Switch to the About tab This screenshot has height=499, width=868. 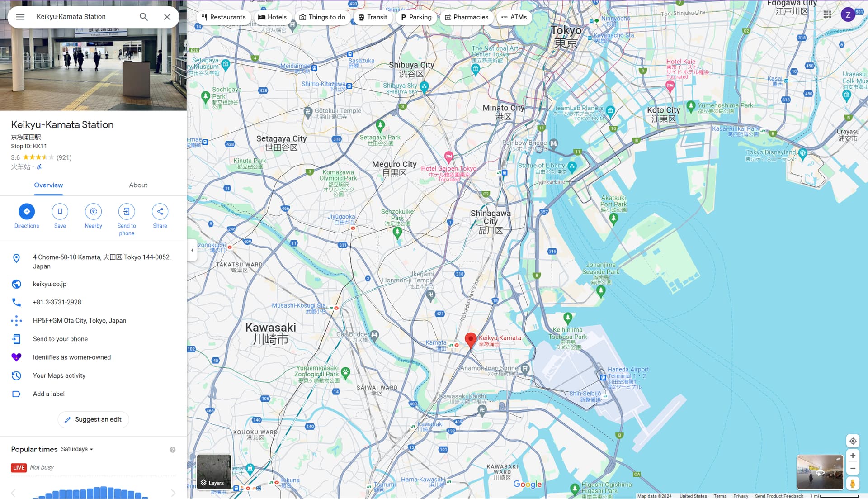[138, 185]
